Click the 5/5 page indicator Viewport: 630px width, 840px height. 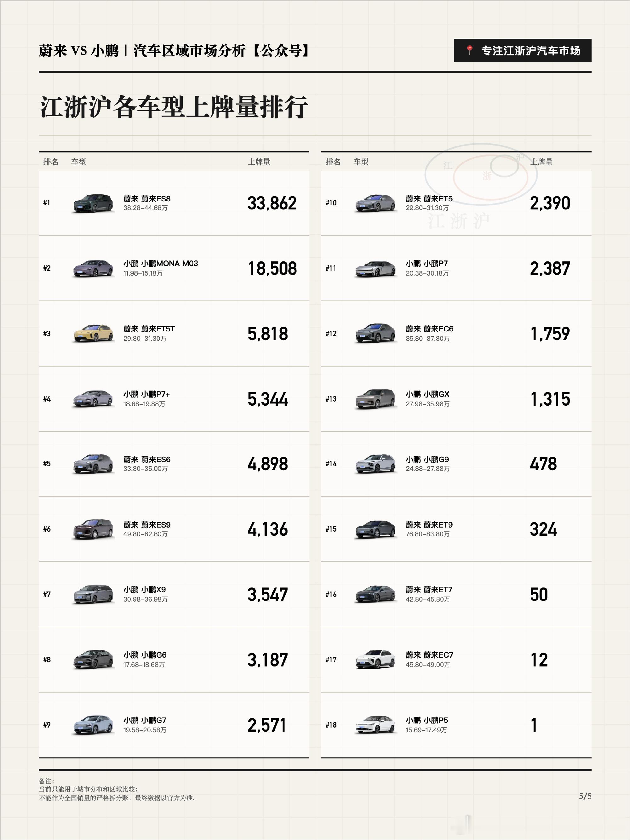tap(585, 796)
